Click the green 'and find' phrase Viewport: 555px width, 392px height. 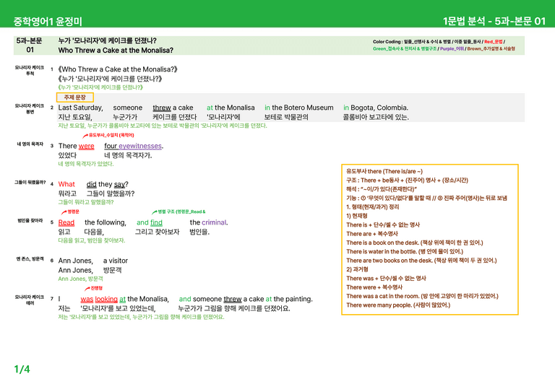tap(150, 222)
